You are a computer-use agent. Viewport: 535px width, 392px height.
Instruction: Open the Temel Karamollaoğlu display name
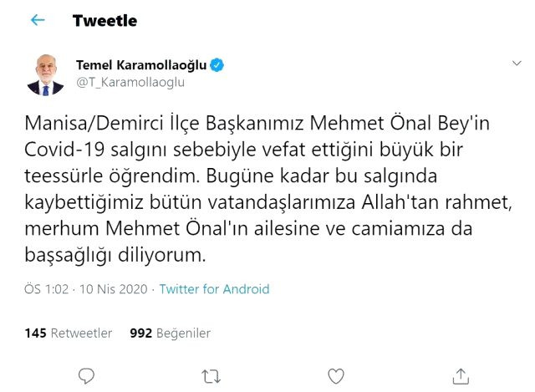tap(141, 65)
